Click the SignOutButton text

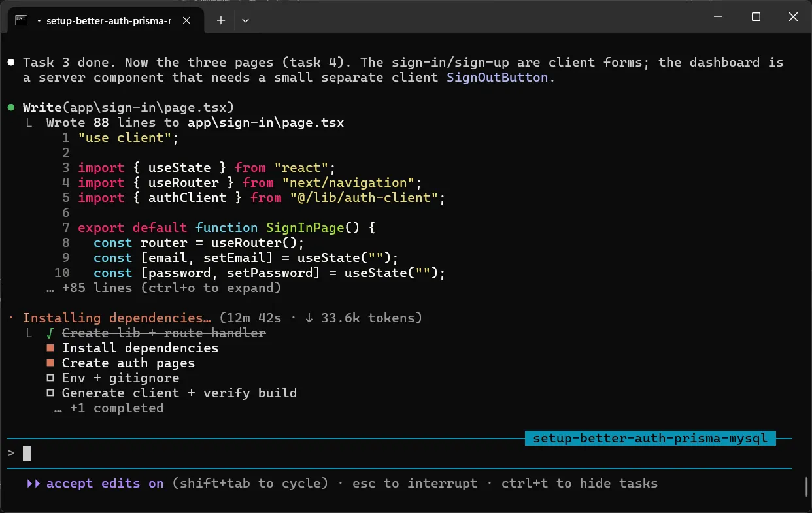click(497, 77)
